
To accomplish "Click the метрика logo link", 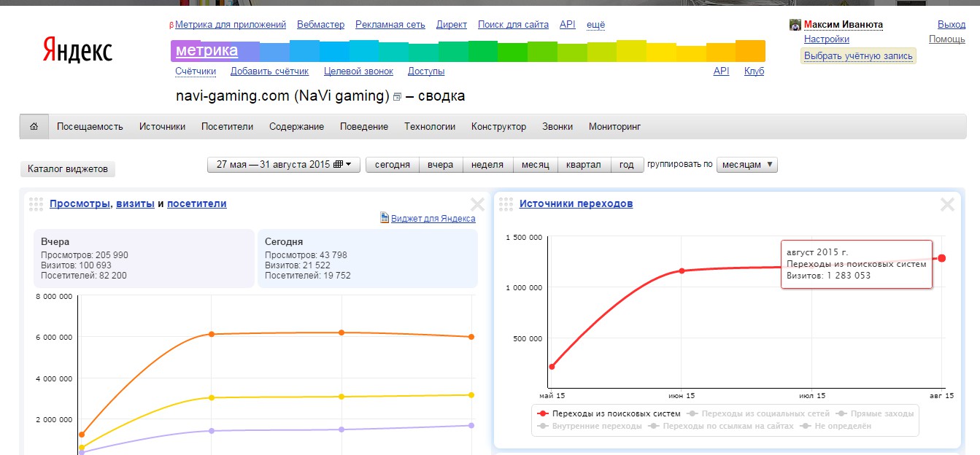I will click(207, 51).
